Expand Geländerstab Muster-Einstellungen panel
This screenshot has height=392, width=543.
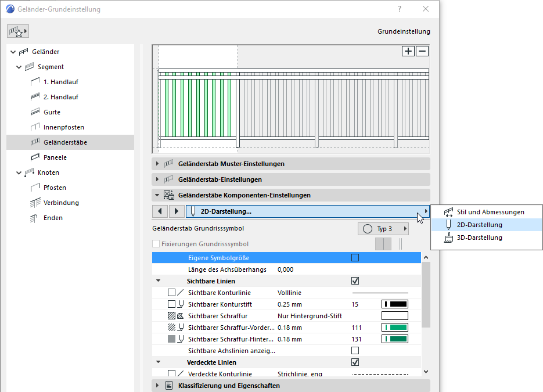tap(157, 163)
